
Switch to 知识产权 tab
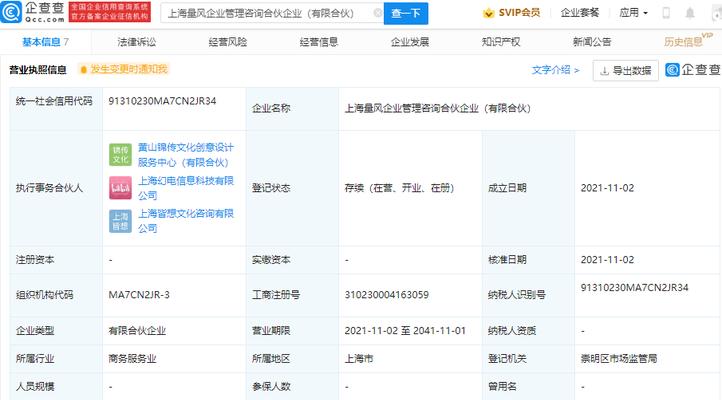coord(501,42)
